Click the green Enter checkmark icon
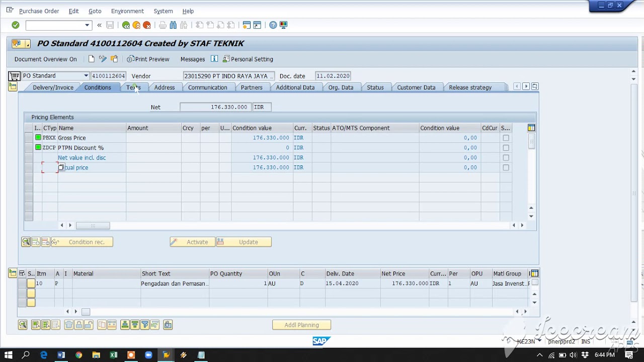This screenshot has height=362, width=644. point(16,25)
